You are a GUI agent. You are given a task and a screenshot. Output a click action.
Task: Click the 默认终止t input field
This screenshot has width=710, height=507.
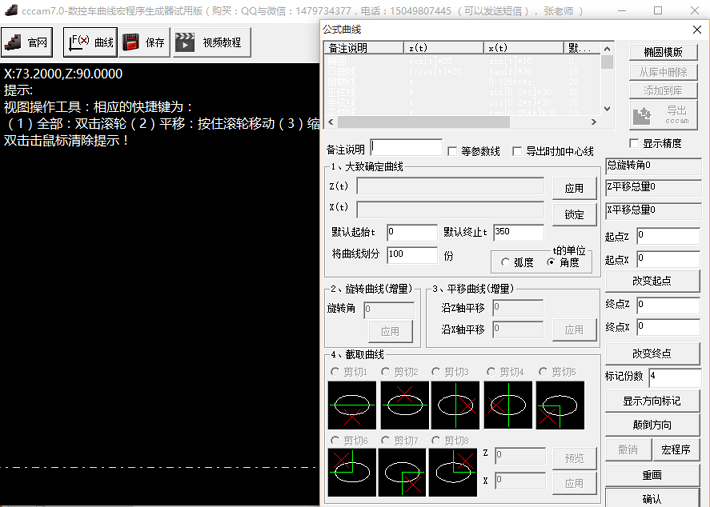[518, 232]
